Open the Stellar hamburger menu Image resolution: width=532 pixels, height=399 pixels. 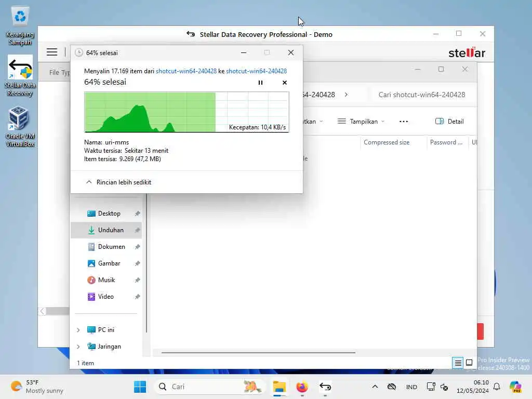tap(52, 52)
